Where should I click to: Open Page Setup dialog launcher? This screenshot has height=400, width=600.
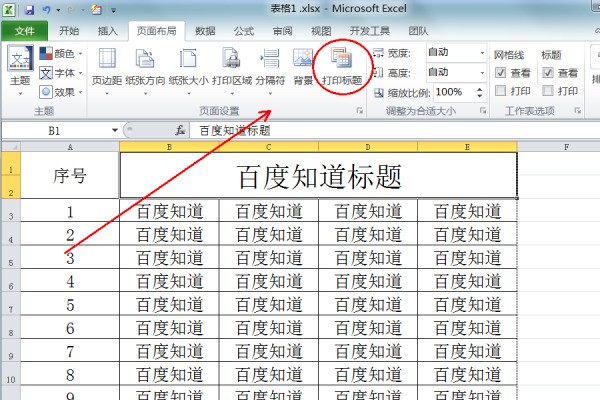tap(359, 111)
